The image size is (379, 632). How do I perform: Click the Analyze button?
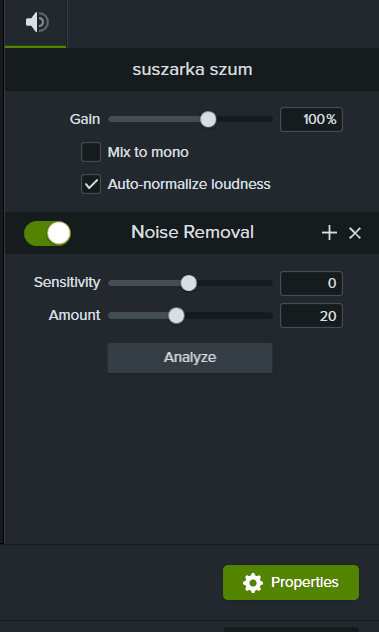coord(190,358)
